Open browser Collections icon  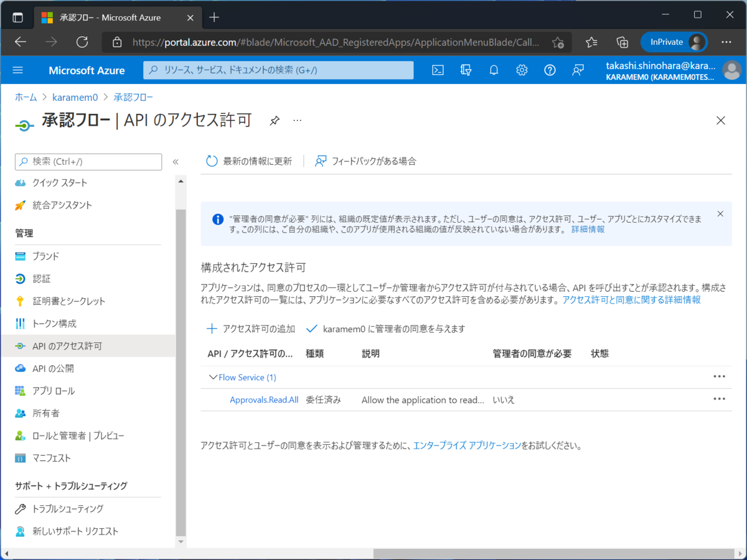click(622, 42)
